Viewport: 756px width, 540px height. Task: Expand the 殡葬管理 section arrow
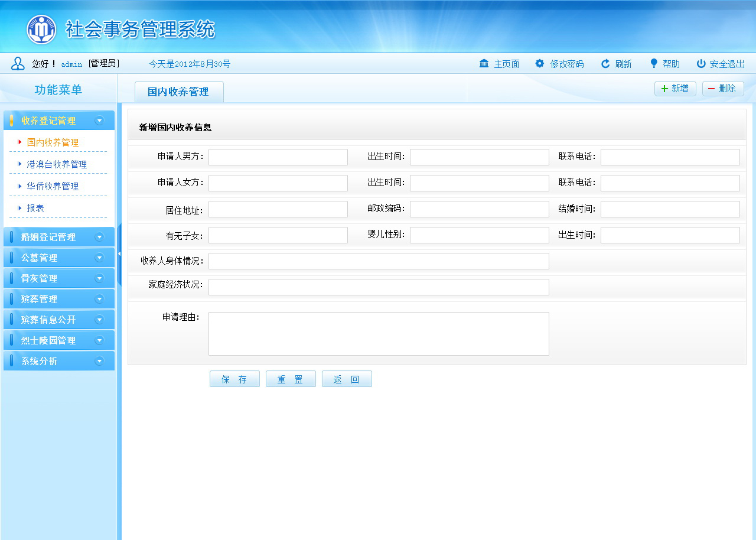pos(99,299)
